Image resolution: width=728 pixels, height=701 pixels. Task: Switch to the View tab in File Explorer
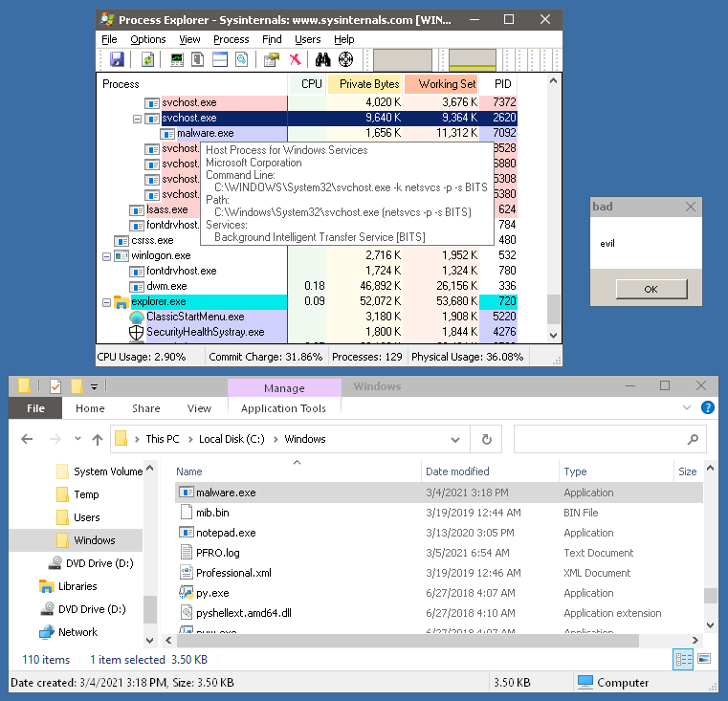pyautogui.click(x=199, y=408)
